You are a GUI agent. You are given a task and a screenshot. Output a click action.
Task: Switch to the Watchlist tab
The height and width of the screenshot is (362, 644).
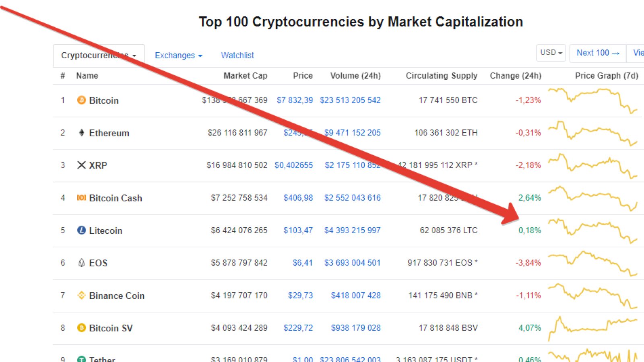[237, 56]
